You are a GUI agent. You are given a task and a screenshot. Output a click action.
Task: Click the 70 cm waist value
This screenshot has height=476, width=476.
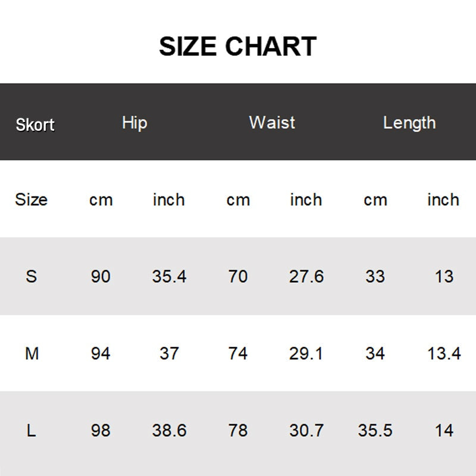pos(237,276)
